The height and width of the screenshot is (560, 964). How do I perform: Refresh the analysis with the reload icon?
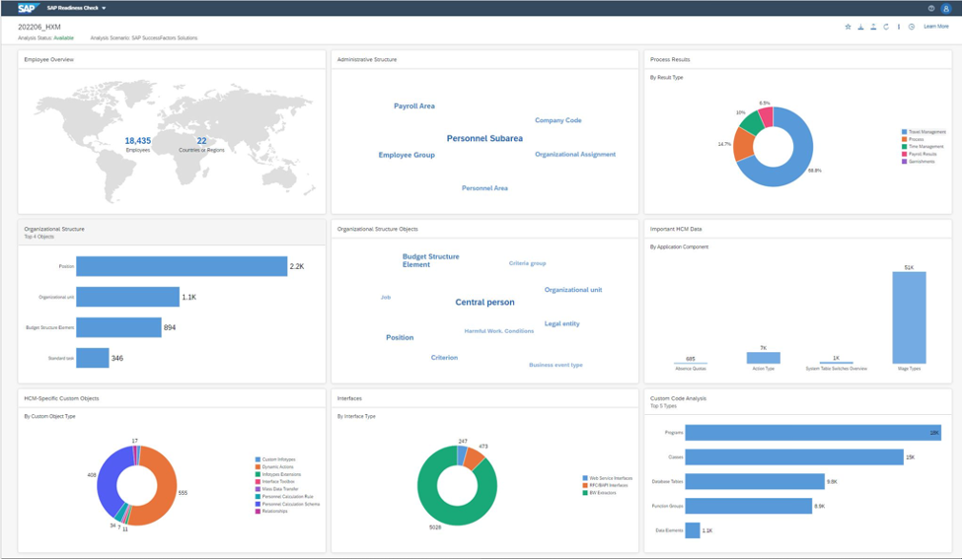(886, 27)
